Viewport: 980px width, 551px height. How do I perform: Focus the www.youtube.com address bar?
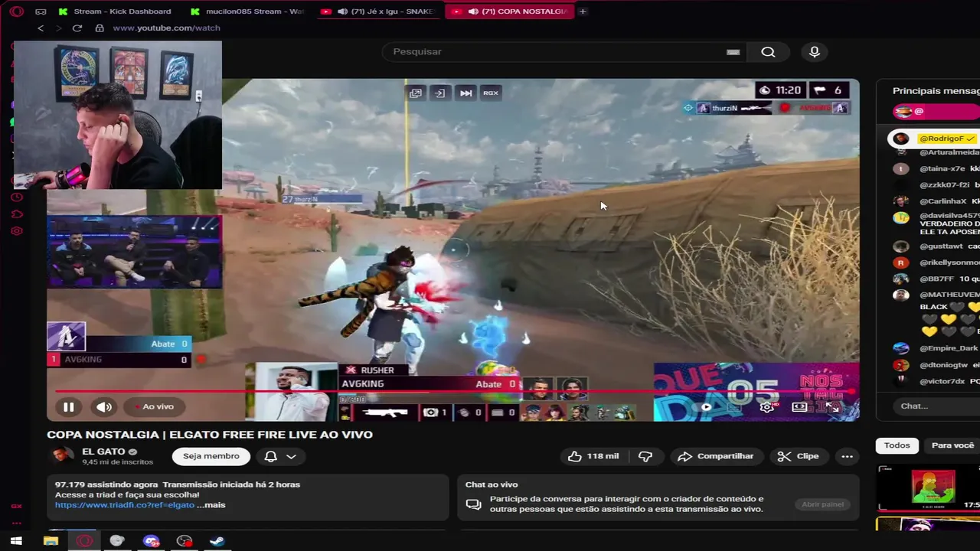[x=166, y=28]
